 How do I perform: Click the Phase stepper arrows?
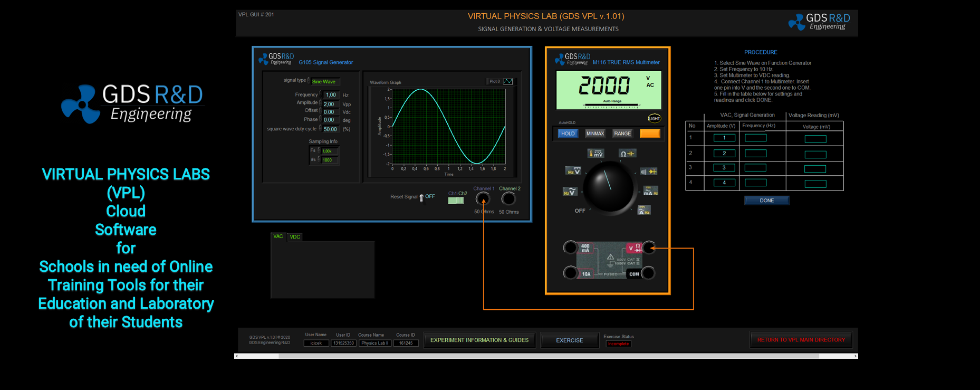(320, 119)
